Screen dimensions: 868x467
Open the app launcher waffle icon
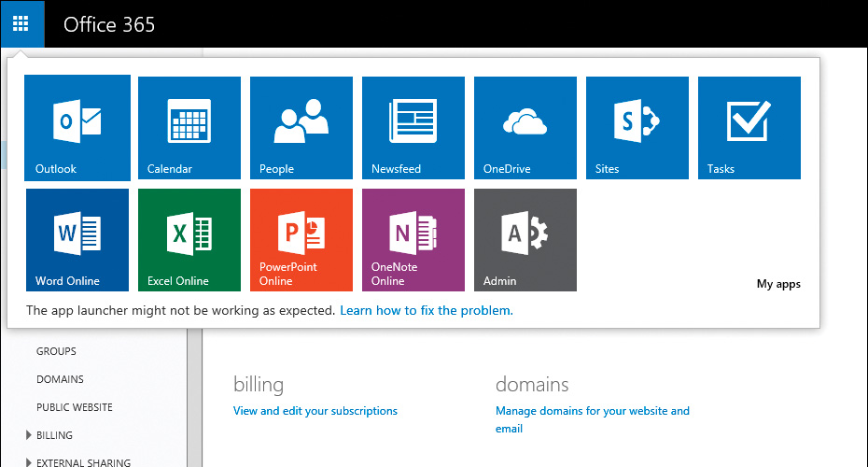[22, 24]
